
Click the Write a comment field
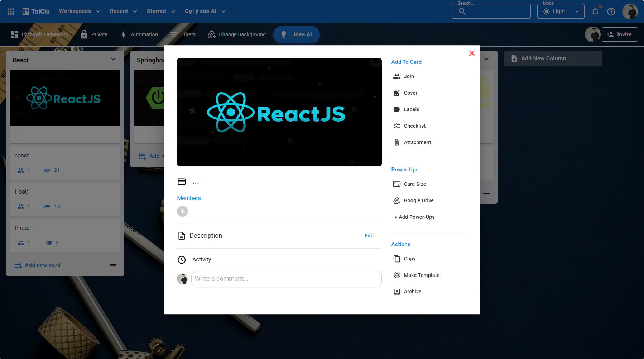coord(286,279)
